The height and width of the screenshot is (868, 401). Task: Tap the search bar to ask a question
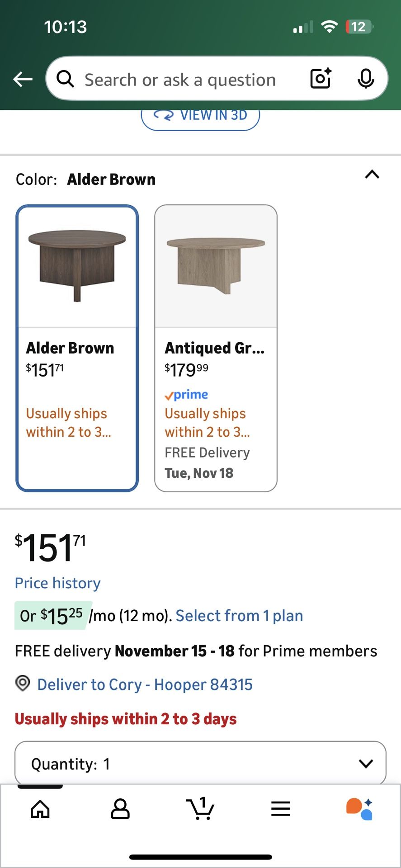click(x=181, y=79)
